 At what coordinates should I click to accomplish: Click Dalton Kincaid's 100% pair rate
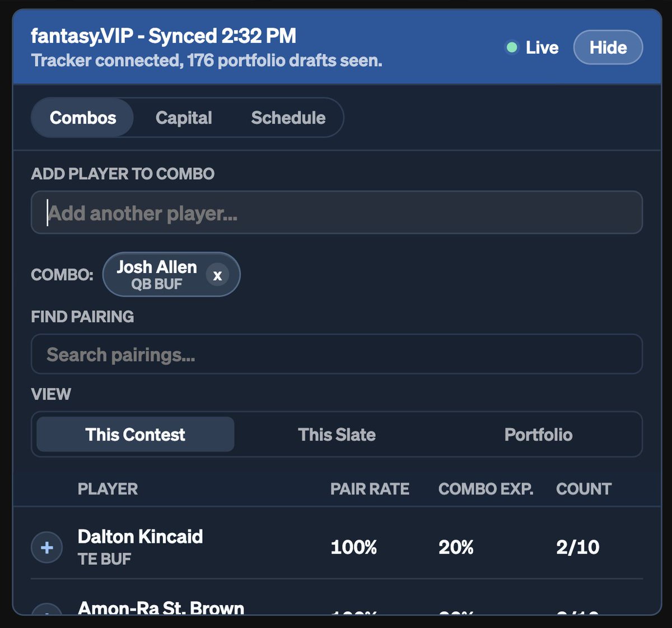tap(354, 547)
